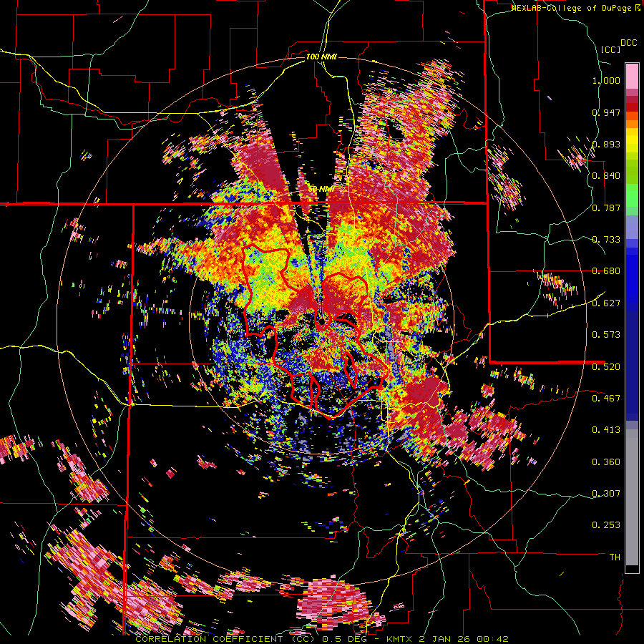Click the 0.947 color scale label
Viewport: 644px width, 644px height.
click(606, 112)
